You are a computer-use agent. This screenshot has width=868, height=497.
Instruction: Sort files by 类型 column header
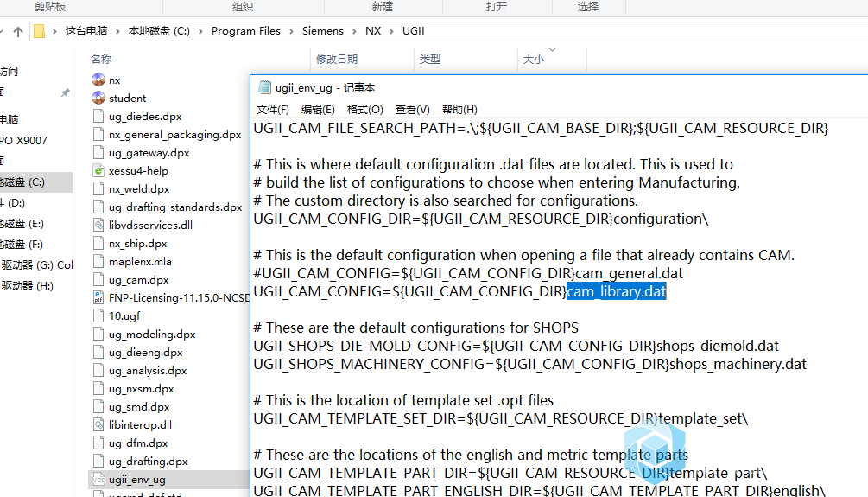(430, 60)
